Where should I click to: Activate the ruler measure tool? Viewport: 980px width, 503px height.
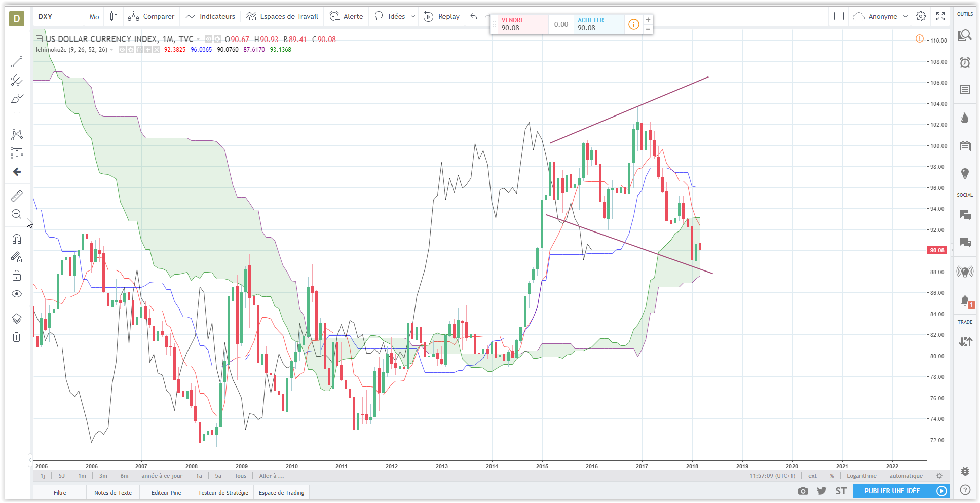click(x=17, y=196)
